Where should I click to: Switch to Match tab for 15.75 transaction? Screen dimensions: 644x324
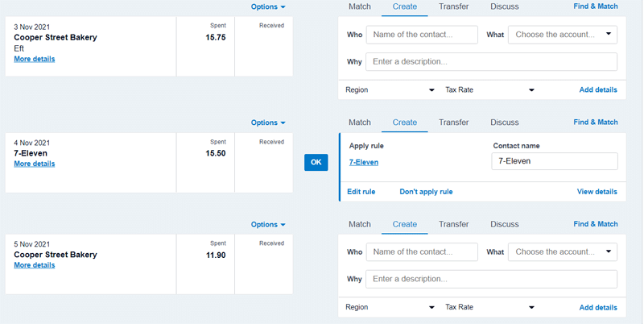click(360, 6)
